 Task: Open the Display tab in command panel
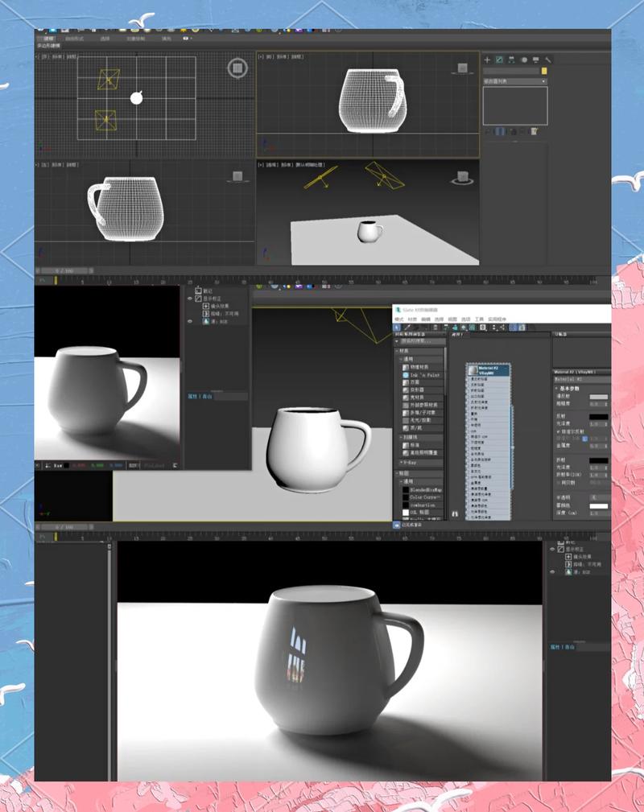point(535,60)
